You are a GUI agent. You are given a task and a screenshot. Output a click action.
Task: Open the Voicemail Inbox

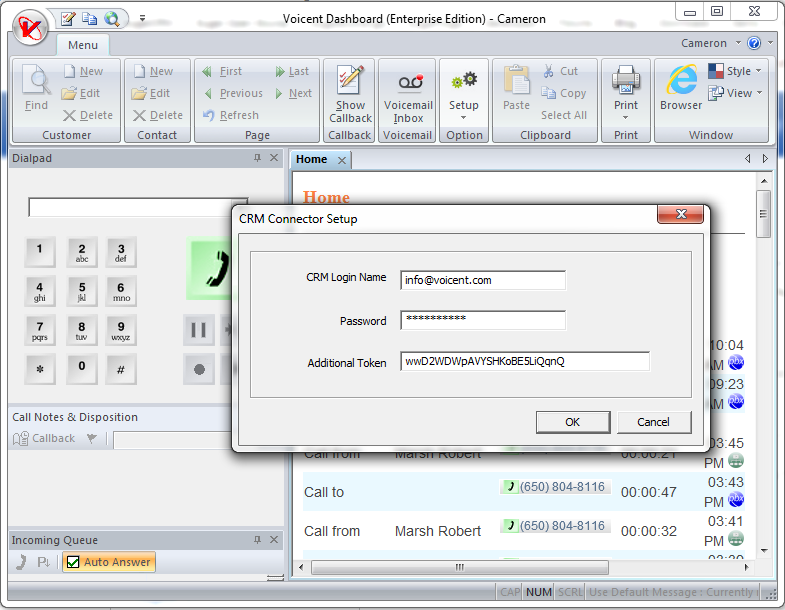click(408, 96)
